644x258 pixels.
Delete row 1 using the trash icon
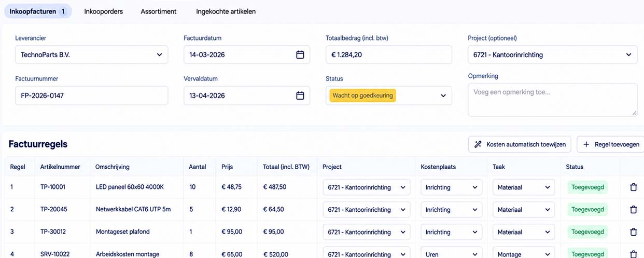tap(633, 187)
